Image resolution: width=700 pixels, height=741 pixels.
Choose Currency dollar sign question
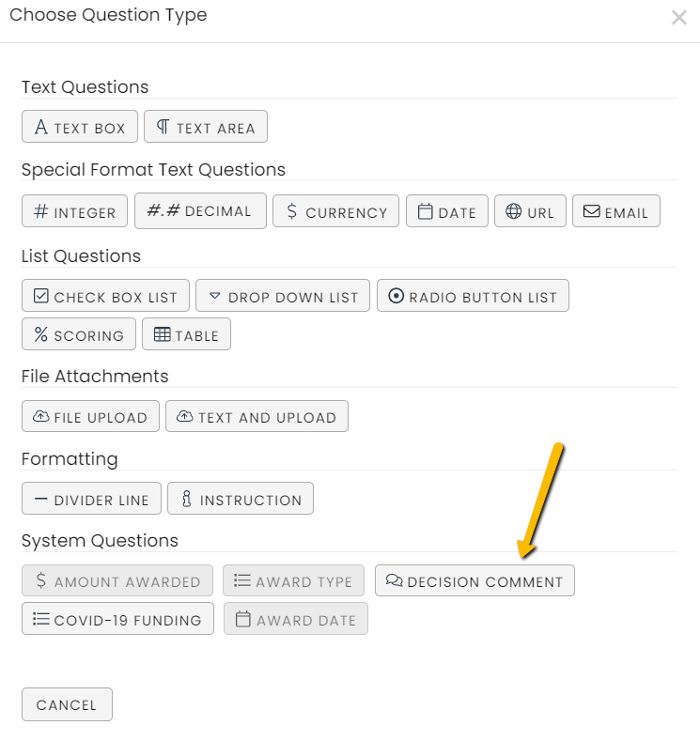pos(336,210)
